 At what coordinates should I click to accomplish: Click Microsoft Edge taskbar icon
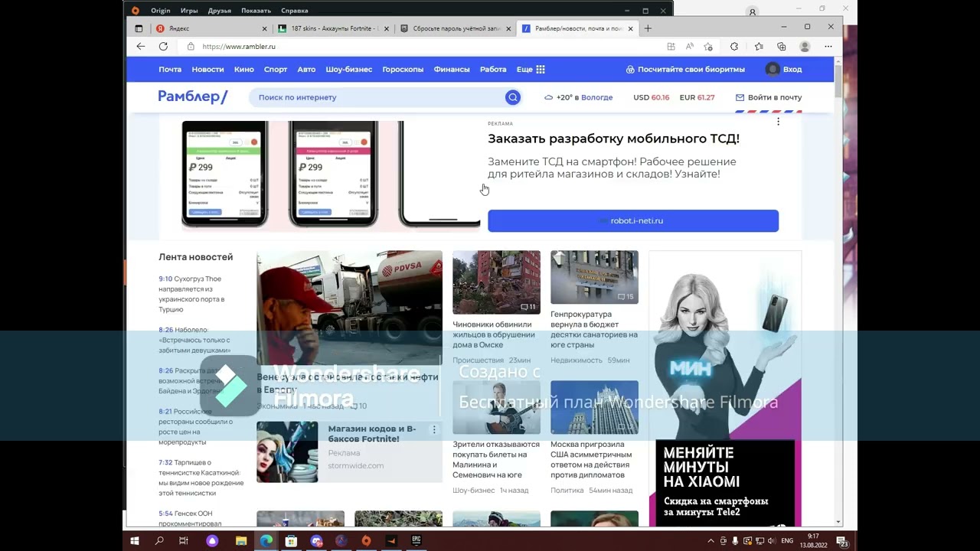pos(266,540)
